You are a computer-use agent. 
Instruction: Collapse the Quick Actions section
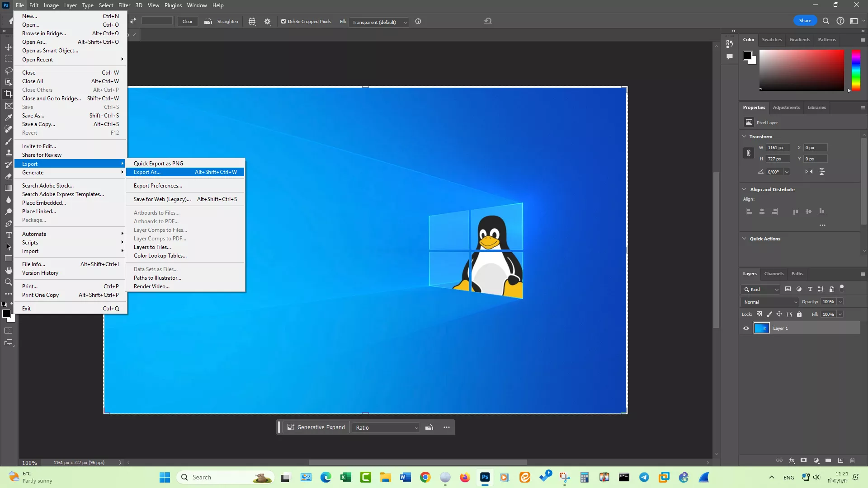click(745, 239)
